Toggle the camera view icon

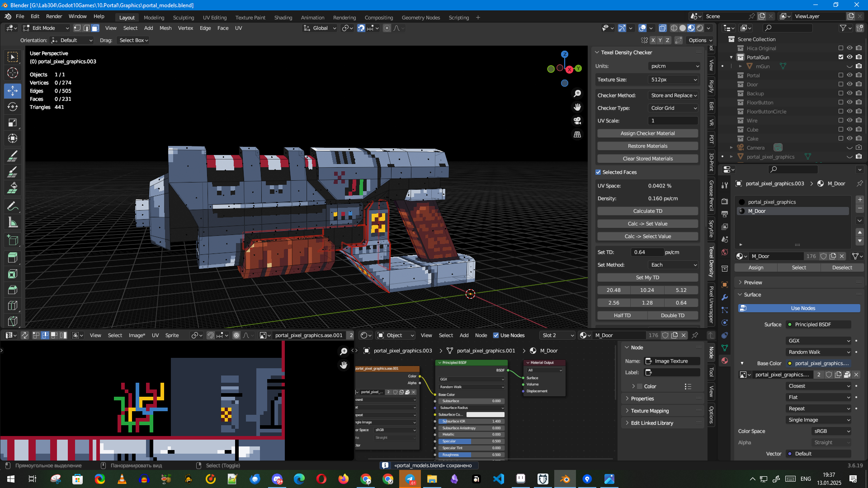(577, 121)
